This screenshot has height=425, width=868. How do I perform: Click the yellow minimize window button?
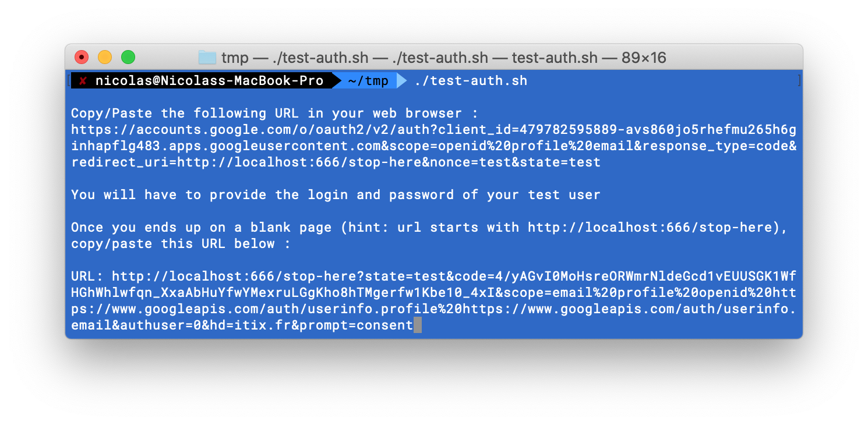tap(105, 57)
